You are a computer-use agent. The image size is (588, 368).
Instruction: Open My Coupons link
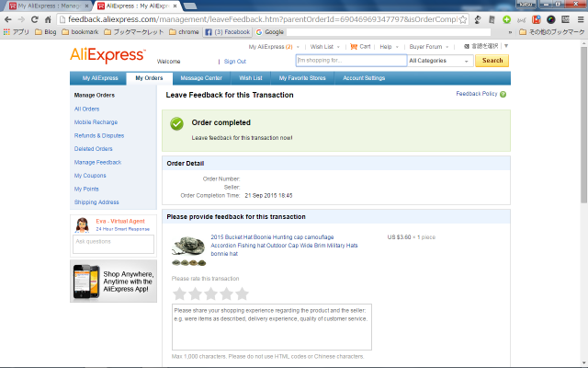click(x=90, y=176)
